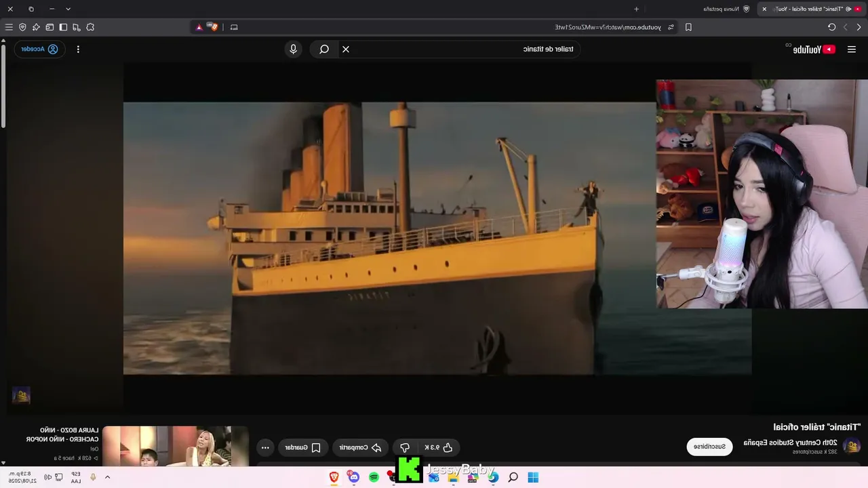Save video with the Guardar button

(303, 447)
